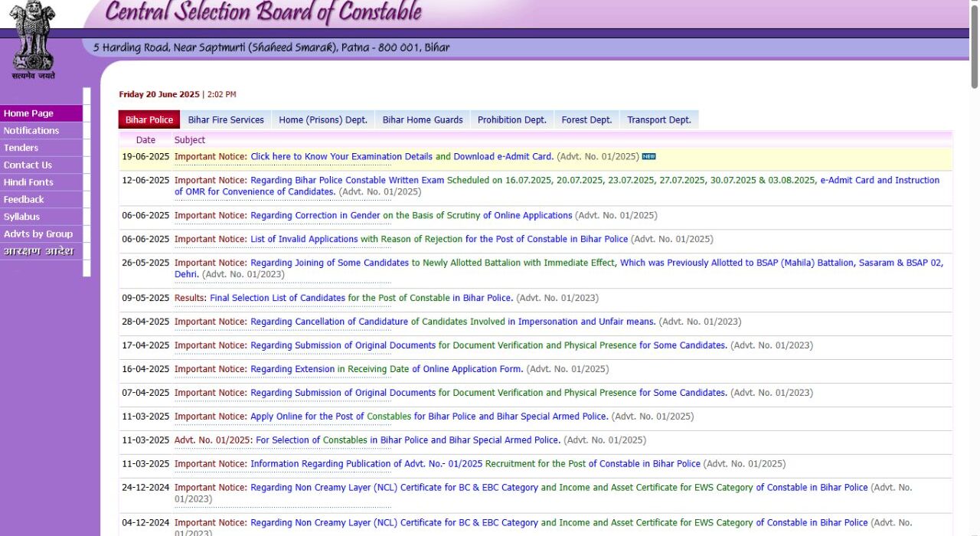Click the date 12-06-2025

click(x=145, y=180)
